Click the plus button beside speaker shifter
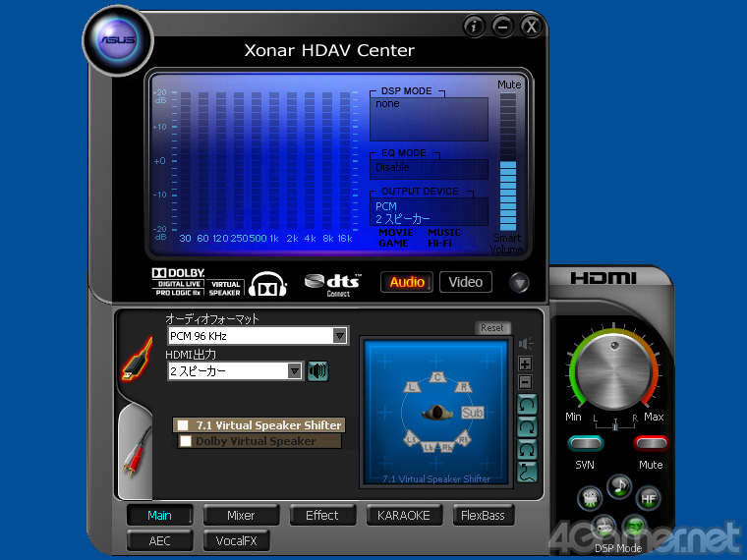This screenshot has width=747, height=560. 526,364
